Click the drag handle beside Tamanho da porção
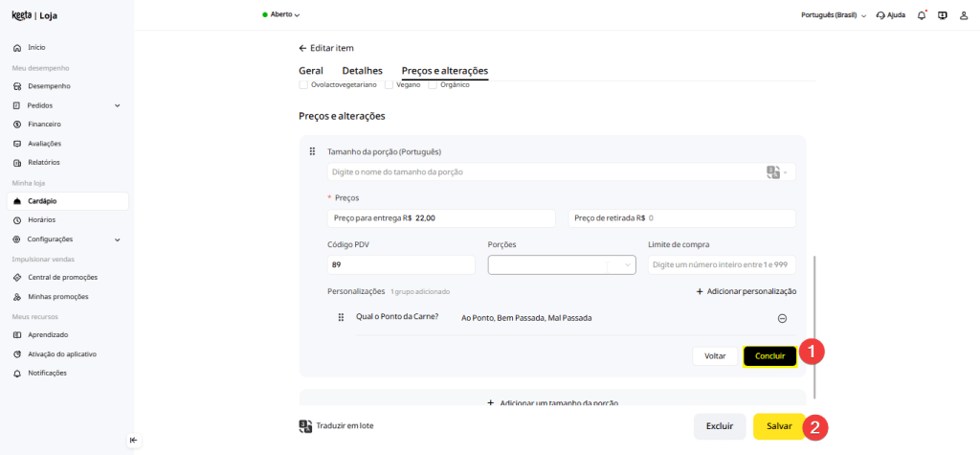The image size is (980, 455). point(312,152)
